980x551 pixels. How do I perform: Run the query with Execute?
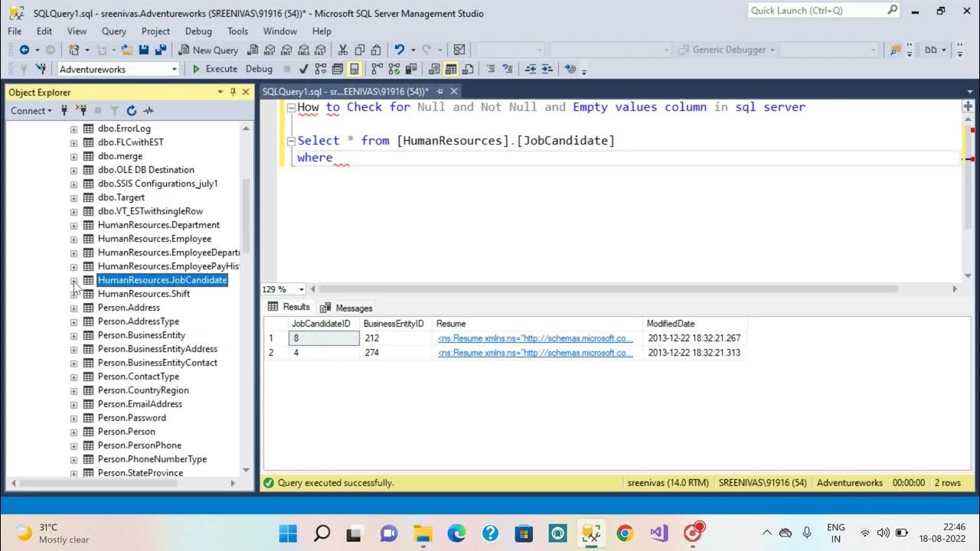(x=214, y=69)
